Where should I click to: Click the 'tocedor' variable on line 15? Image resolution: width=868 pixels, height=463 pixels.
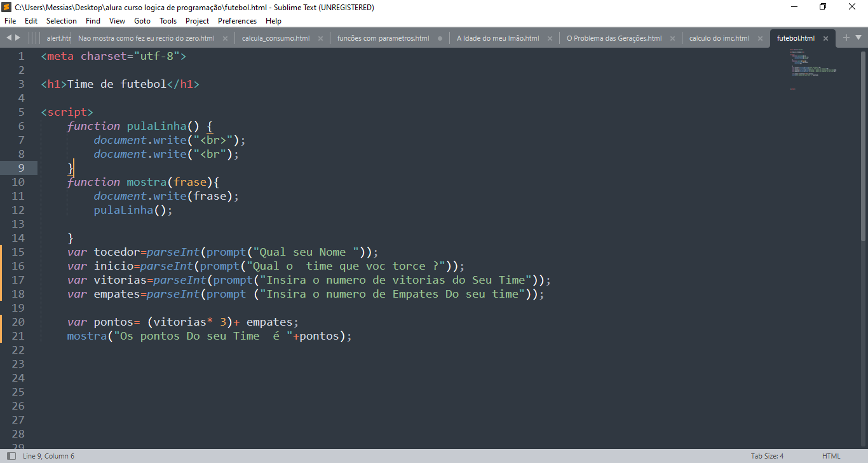tap(117, 252)
